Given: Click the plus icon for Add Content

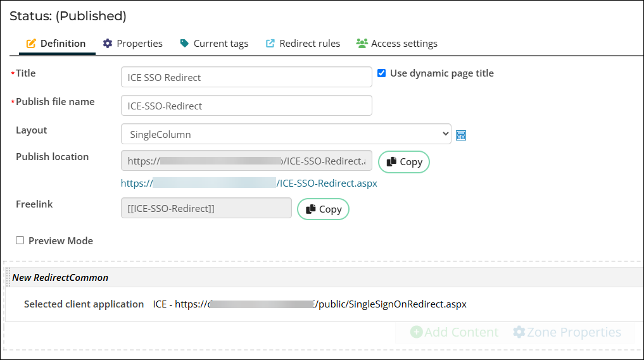Looking at the screenshot, I should pos(416,332).
